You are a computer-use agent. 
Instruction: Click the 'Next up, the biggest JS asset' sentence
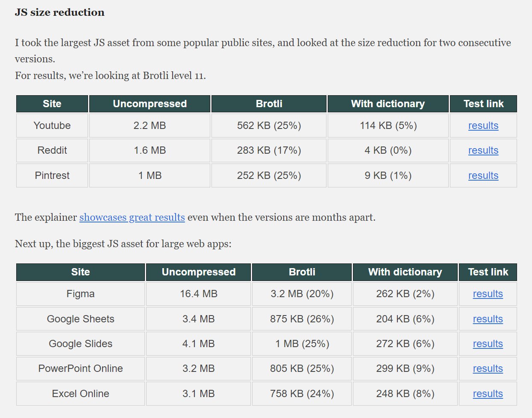click(123, 244)
